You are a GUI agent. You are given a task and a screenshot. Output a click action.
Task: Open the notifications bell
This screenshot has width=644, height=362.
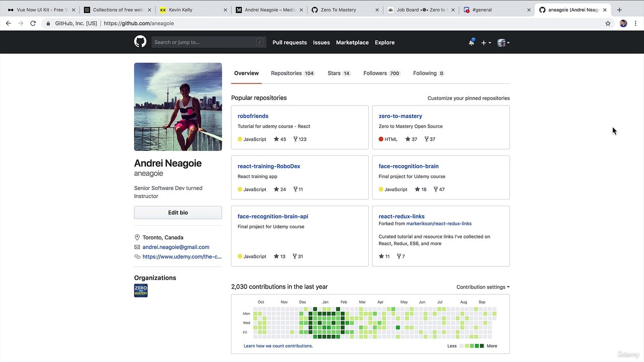471,43
